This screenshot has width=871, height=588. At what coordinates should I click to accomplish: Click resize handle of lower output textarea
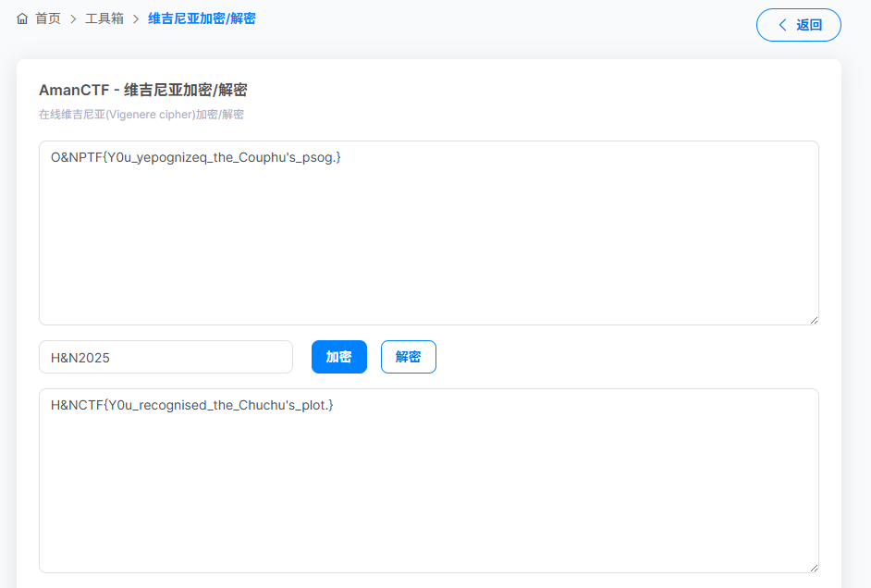pos(814,568)
